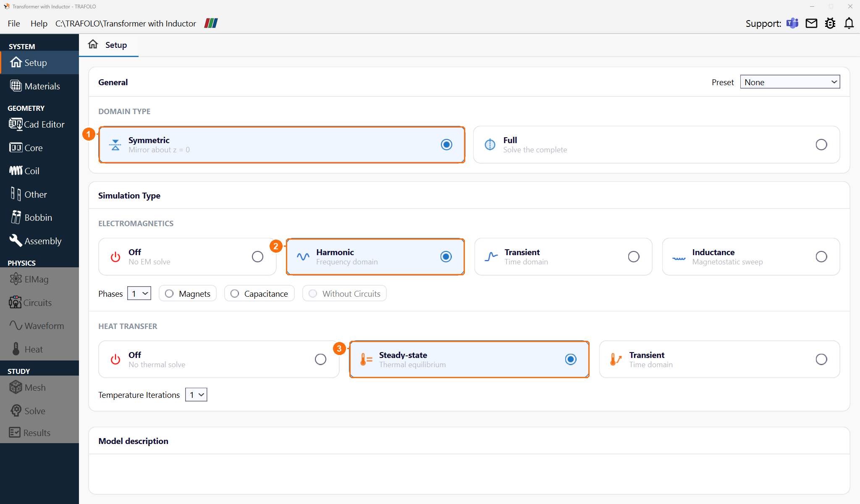Select Symmetric domain type radio button
Image resolution: width=860 pixels, height=504 pixels.
coord(446,145)
